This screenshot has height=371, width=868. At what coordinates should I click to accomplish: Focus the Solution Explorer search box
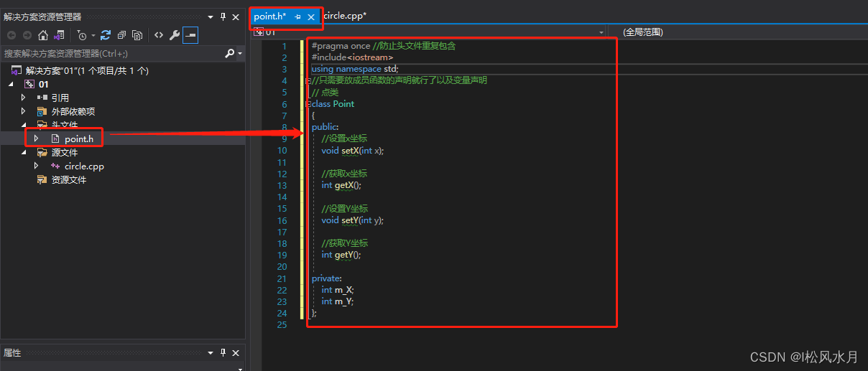111,53
